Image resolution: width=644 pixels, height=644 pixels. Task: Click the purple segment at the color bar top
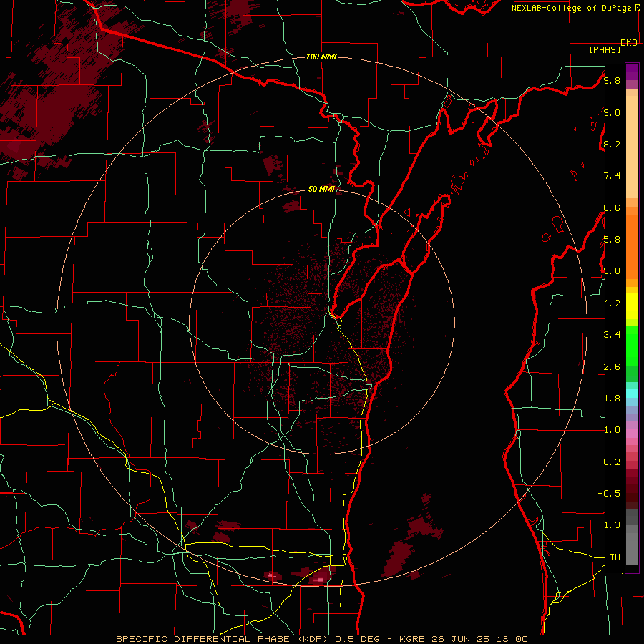[632, 72]
